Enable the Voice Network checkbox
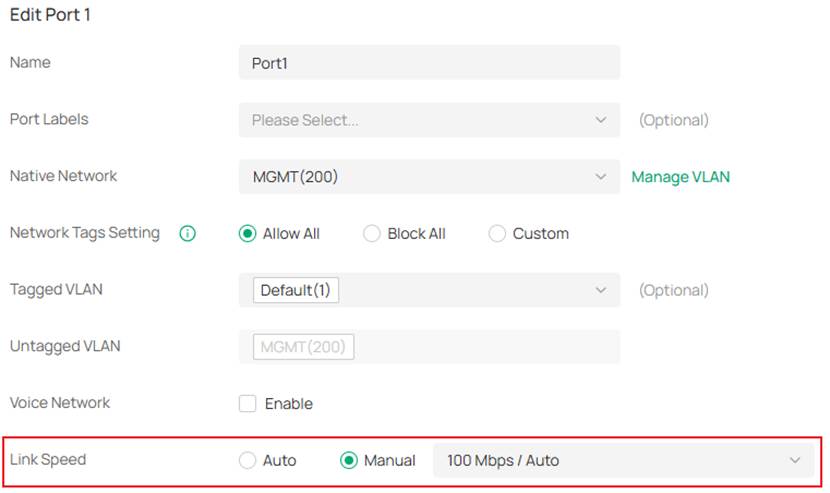830x493 pixels. point(248,404)
